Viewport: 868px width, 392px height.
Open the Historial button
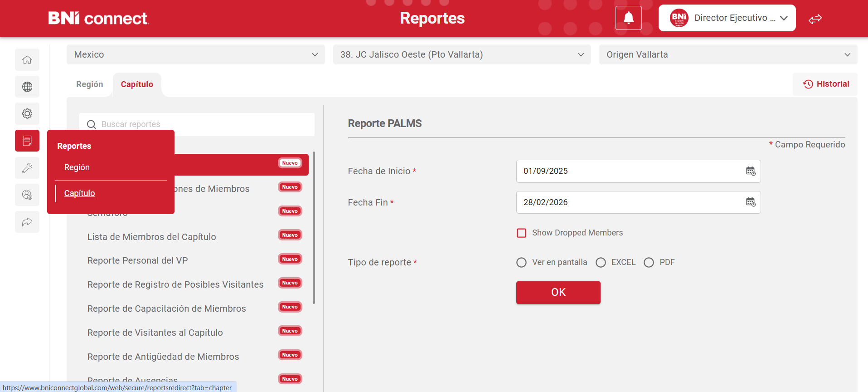coord(826,84)
